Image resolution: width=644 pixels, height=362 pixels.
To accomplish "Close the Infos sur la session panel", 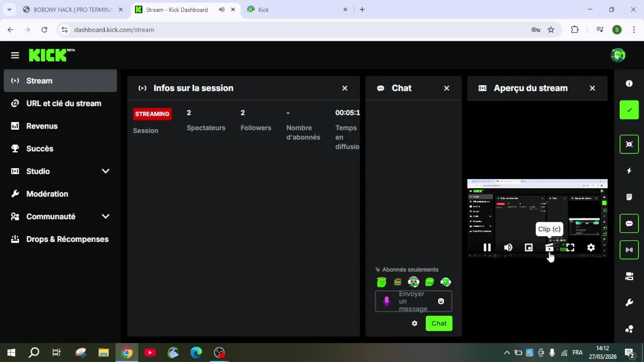I will click(x=345, y=88).
